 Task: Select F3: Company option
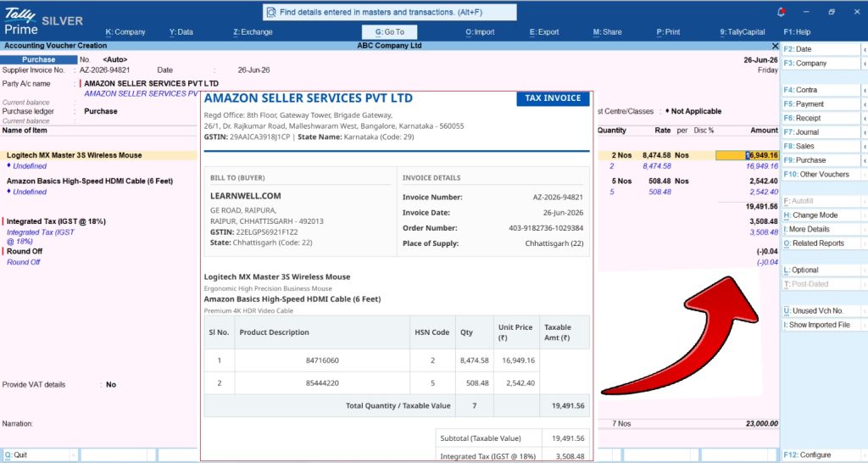click(821, 63)
